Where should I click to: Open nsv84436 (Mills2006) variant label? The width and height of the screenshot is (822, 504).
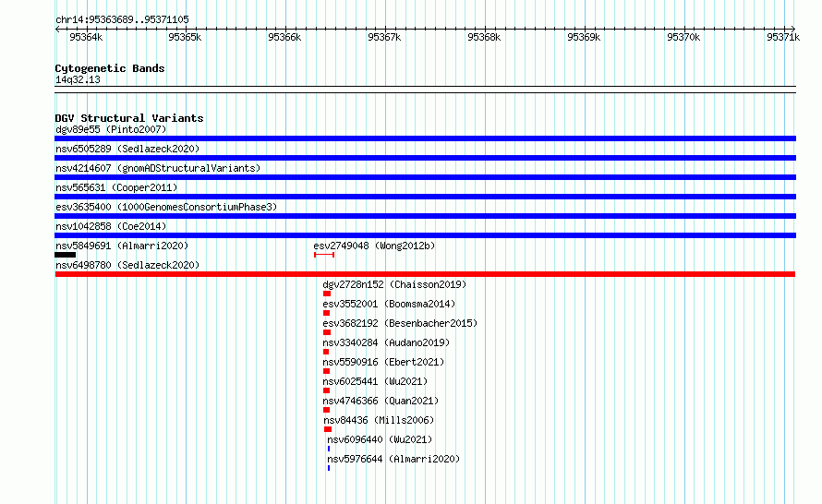379,420
